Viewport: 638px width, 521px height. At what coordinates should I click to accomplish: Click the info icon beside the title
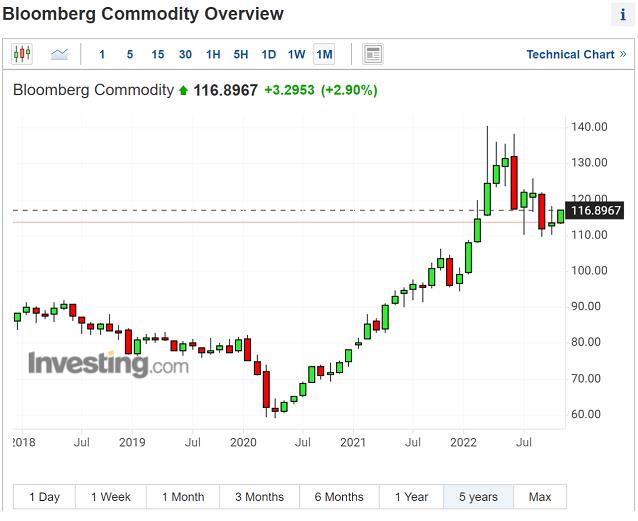click(x=623, y=15)
